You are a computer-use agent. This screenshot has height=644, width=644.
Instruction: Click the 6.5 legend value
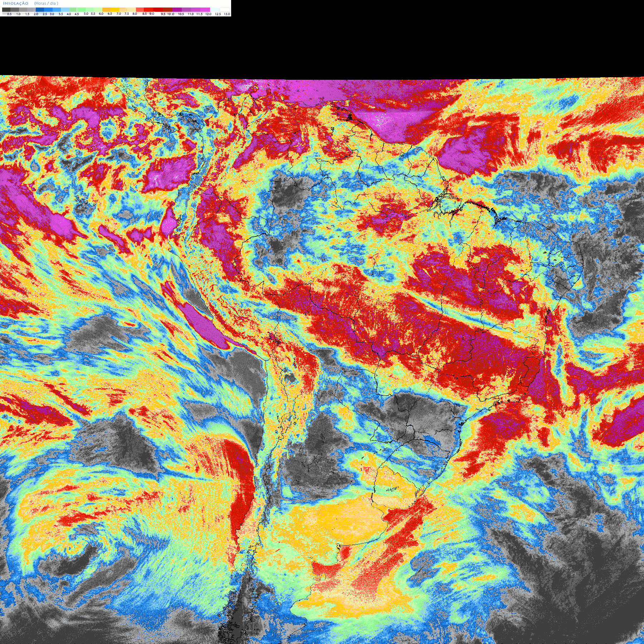(110, 14)
